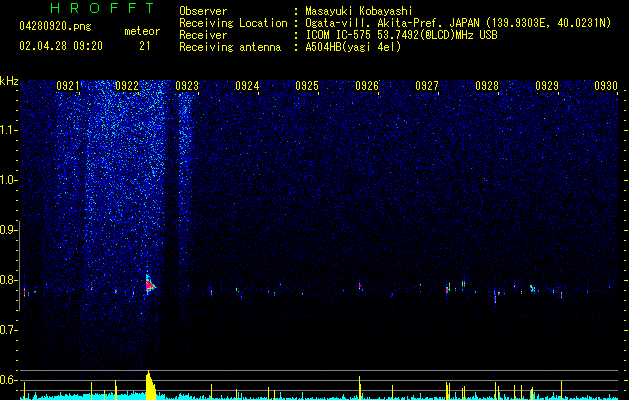
Task: Click the 'Receiving antenna' label
Action: (x=230, y=47)
